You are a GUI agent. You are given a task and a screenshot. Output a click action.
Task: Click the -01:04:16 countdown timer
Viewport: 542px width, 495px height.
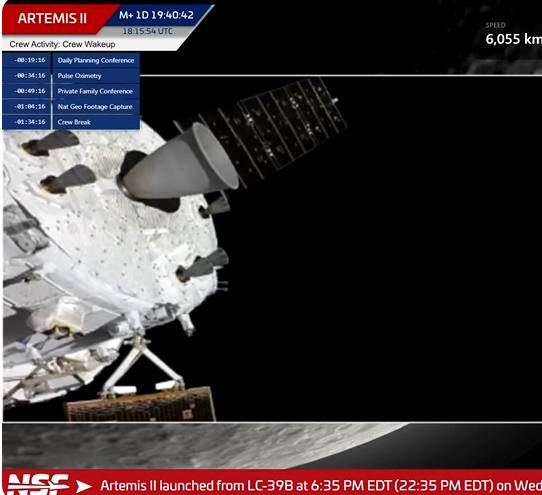(30, 107)
